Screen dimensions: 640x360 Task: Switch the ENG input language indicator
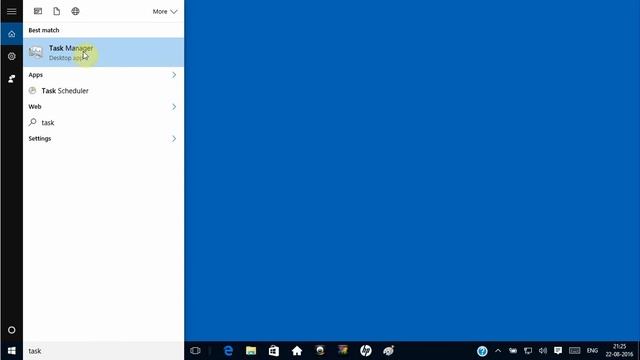592,351
